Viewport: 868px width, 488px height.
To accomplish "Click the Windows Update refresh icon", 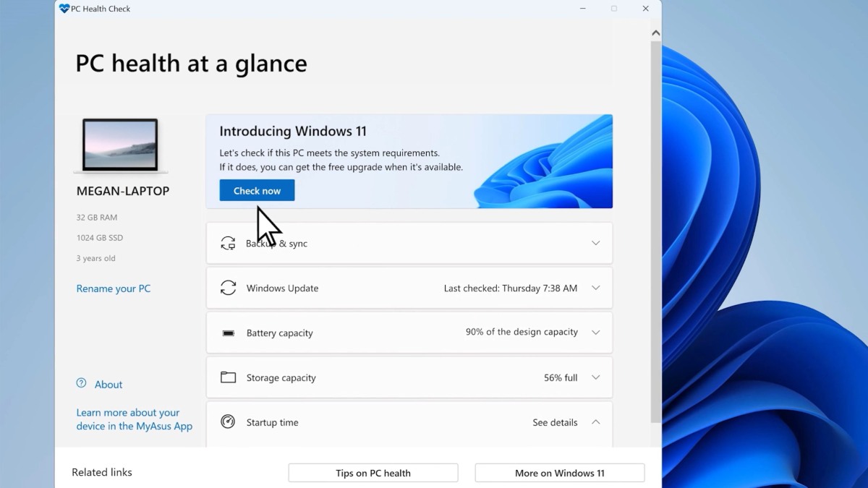I will [x=228, y=288].
